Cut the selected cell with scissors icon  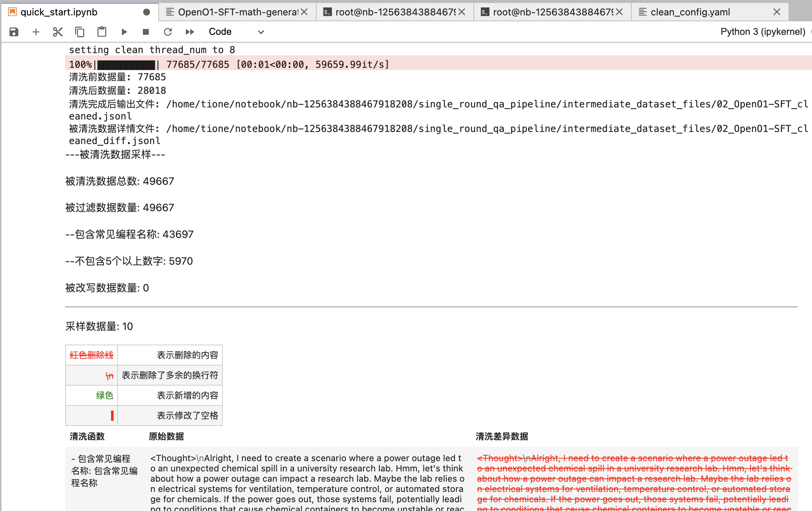point(58,32)
